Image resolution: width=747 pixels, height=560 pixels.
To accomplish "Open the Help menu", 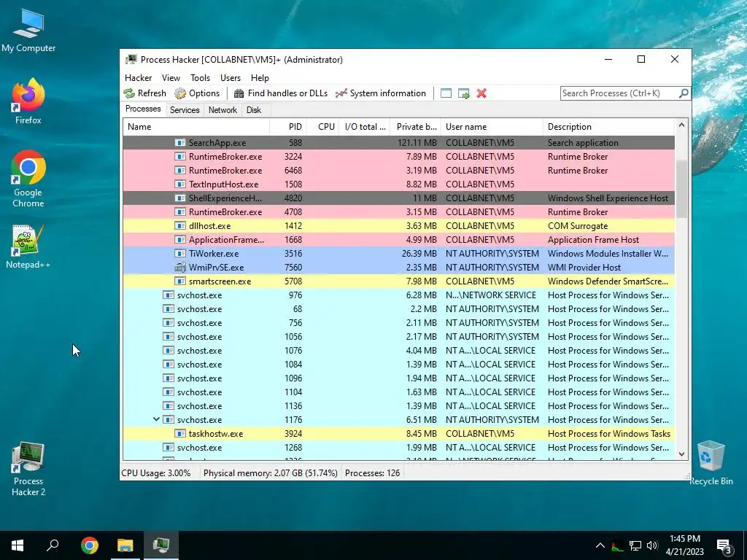I will (x=260, y=77).
